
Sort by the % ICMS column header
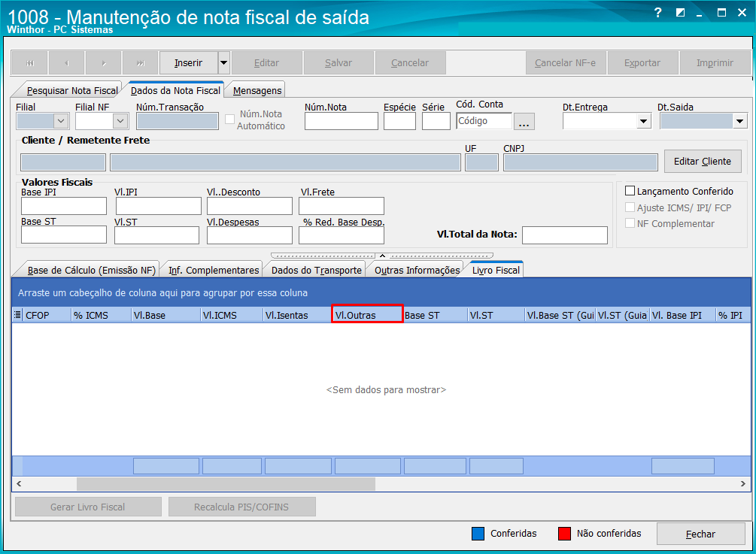click(102, 315)
